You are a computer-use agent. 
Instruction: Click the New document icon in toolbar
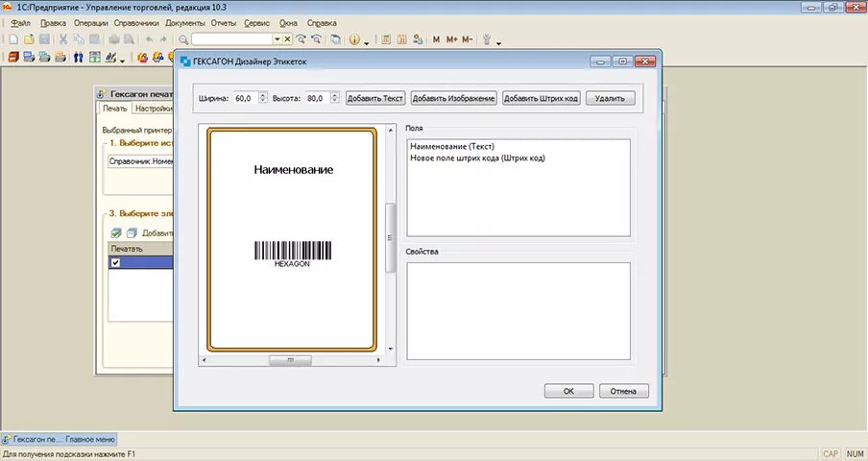[13, 39]
